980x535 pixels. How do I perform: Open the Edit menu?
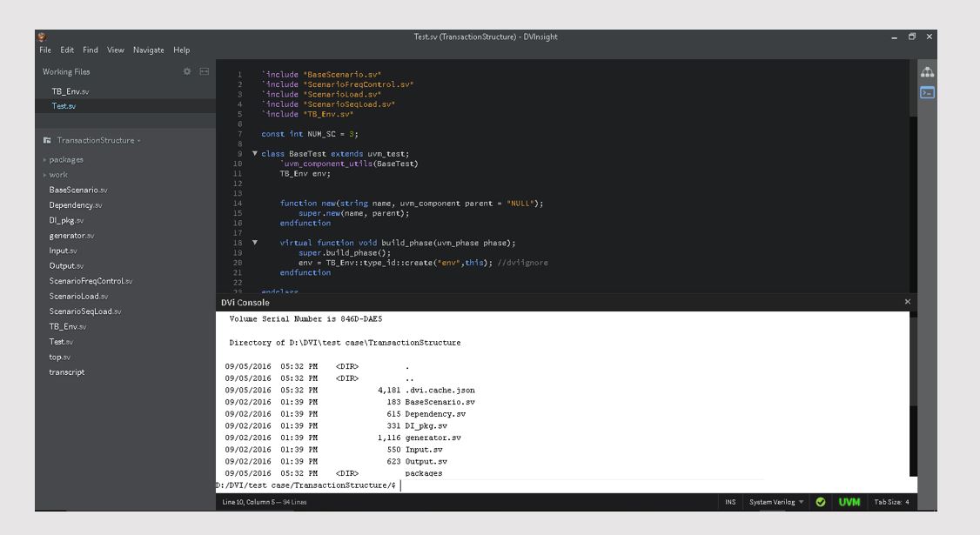[x=67, y=50]
